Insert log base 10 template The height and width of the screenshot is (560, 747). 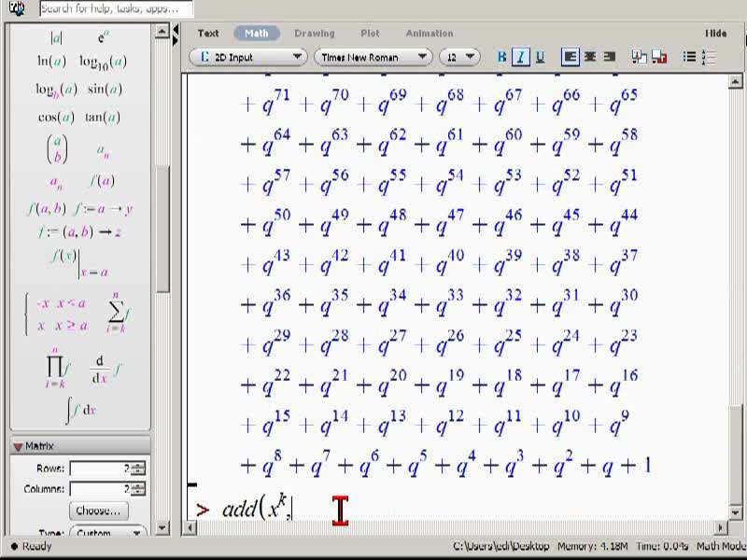click(x=103, y=63)
